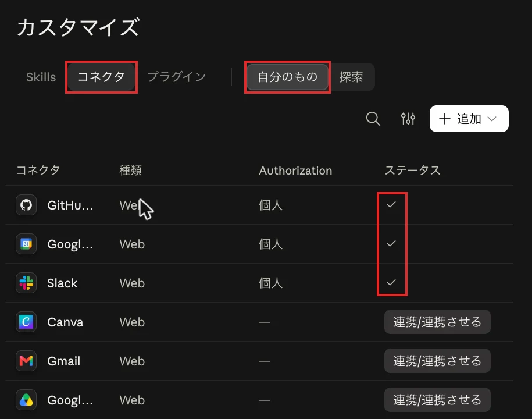532x419 pixels.
Task: Select the Canva logo icon
Action: tap(26, 322)
